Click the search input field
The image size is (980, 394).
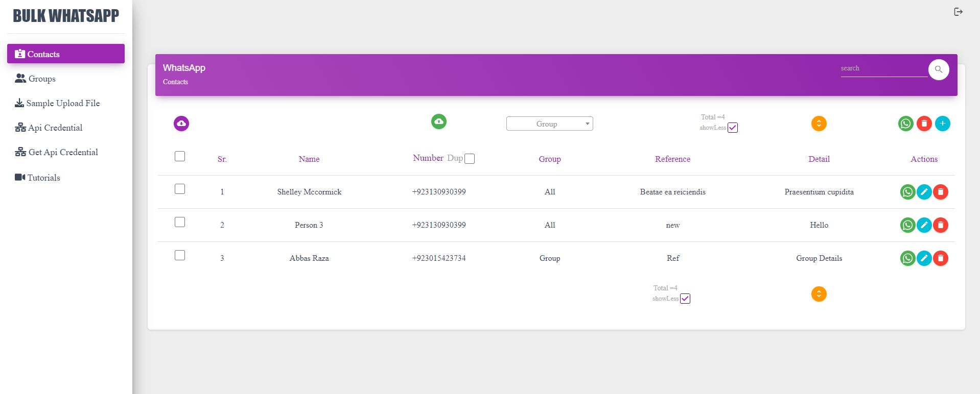(x=883, y=68)
